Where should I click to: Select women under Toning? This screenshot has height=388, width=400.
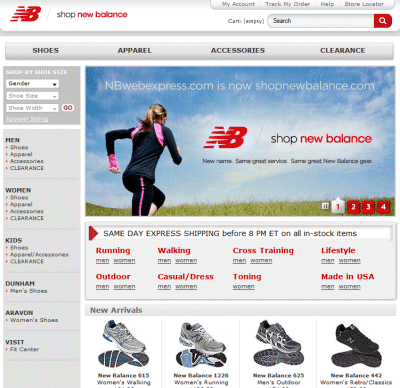click(244, 287)
